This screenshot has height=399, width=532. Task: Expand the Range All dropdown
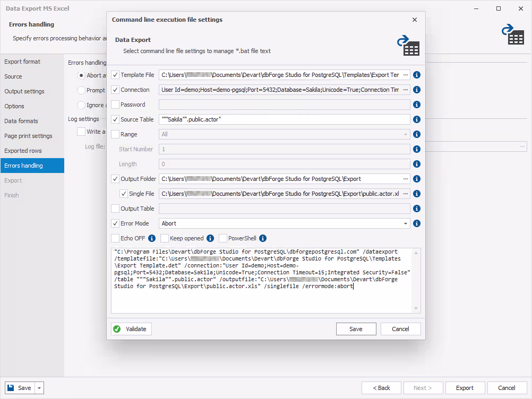406,134
